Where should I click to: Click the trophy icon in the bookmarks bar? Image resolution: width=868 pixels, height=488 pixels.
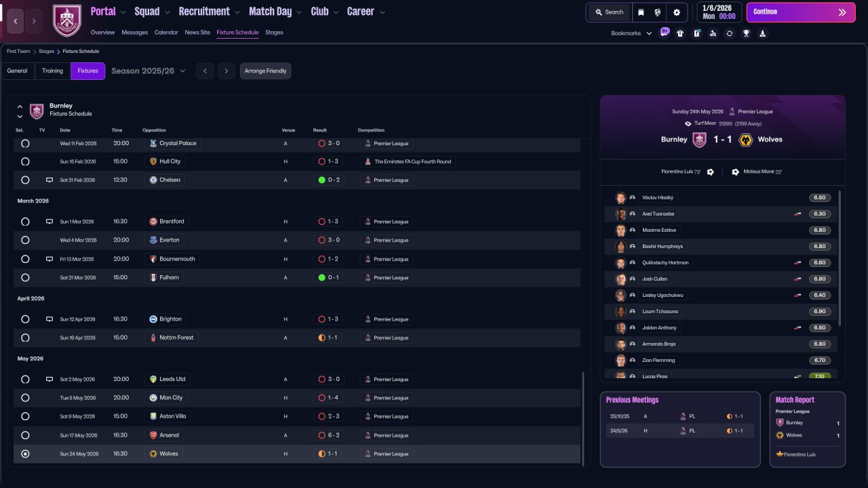[746, 33]
